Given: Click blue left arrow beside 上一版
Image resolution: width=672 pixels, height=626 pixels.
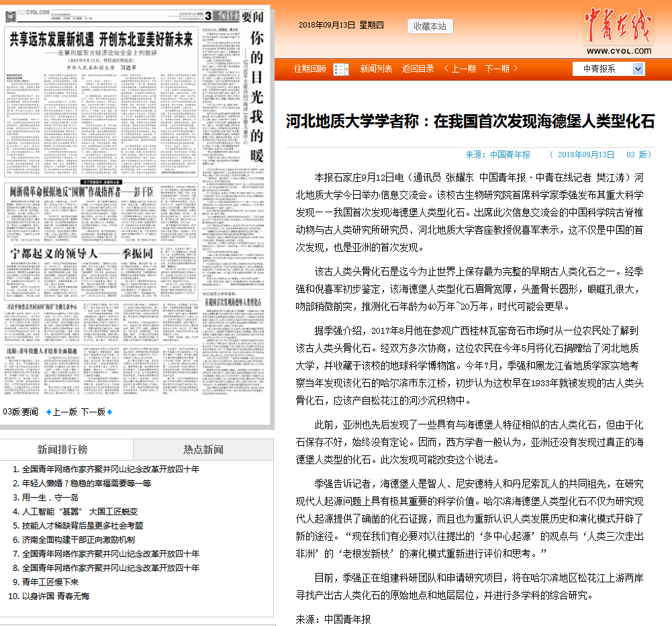Looking at the screenshot, I should click(x=48, y=412).
